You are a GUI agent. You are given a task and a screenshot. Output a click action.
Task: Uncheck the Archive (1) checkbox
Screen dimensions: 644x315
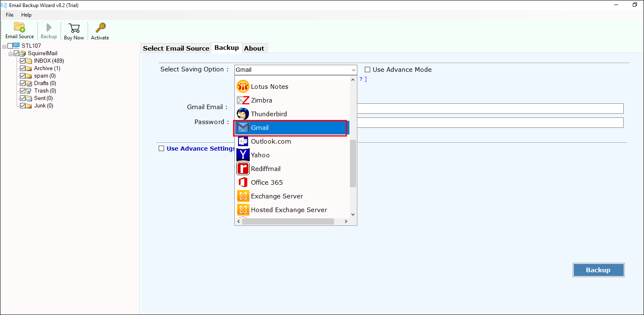(x=23, y=68)
